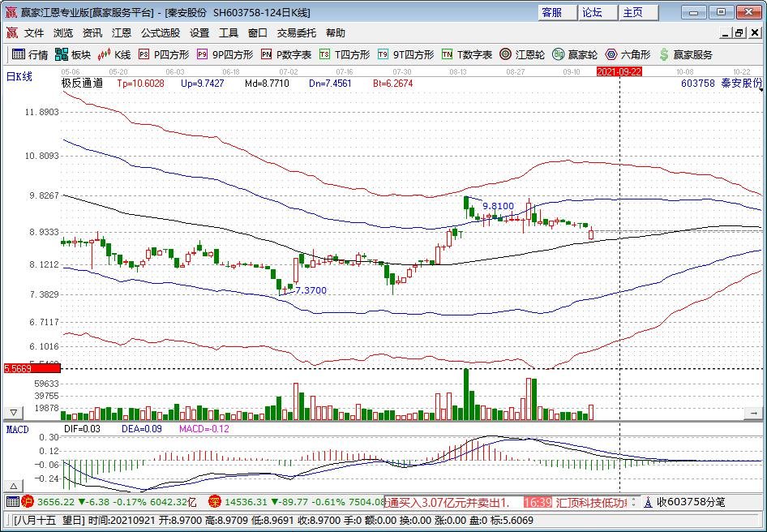Click the 赢家服务 dollar-sign icon
This screenshot has height=532, width=767.
click(x=686, y=54)
